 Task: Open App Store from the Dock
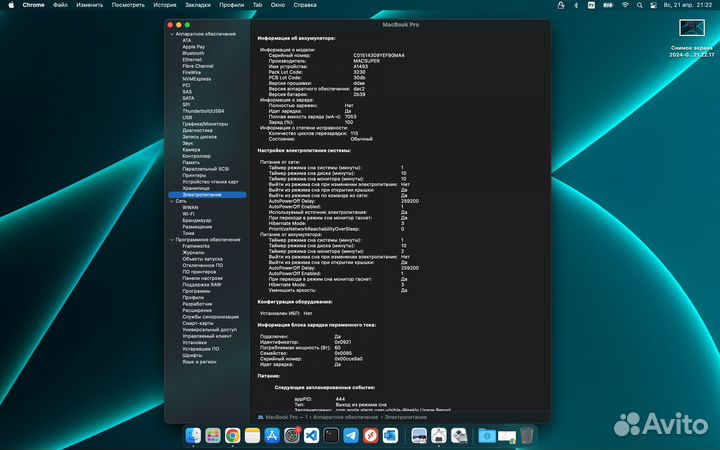pyautogui.click(x=272, y=435)
